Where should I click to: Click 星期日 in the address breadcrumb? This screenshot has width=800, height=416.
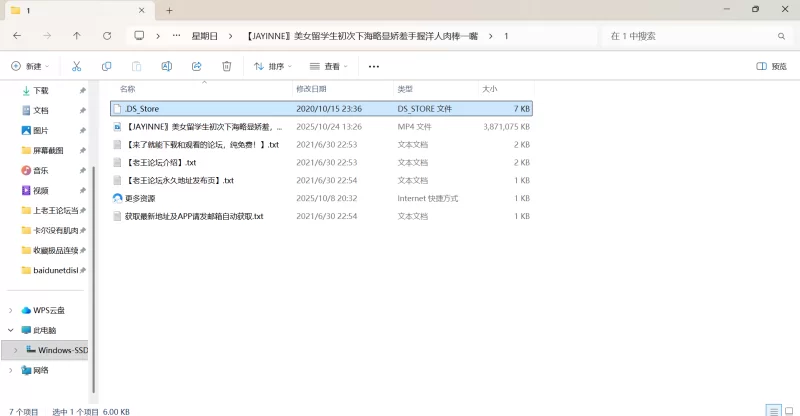tap(203, 35)
